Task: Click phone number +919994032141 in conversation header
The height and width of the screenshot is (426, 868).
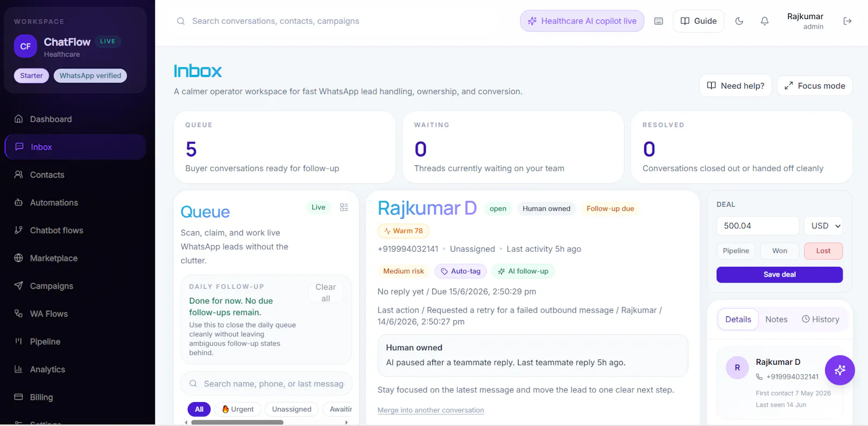Action: coord(408,249)
